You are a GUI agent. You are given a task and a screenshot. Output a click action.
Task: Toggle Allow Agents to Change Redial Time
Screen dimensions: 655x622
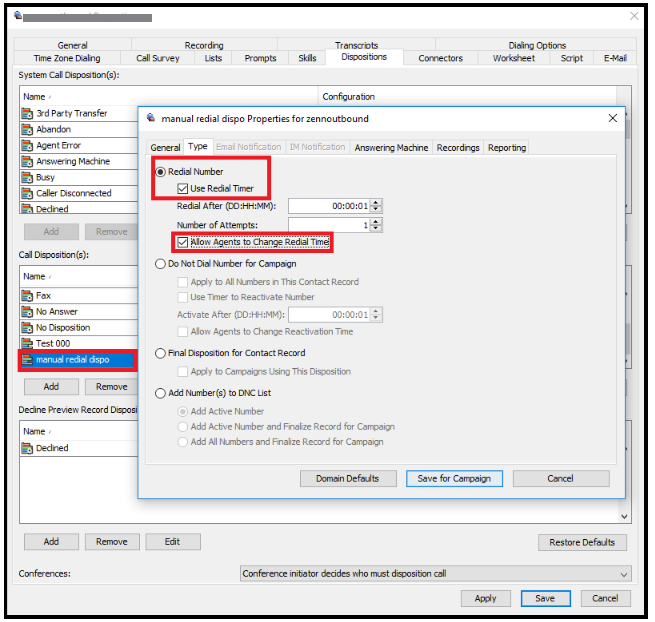pyautogui.click(x=183, y=242)
